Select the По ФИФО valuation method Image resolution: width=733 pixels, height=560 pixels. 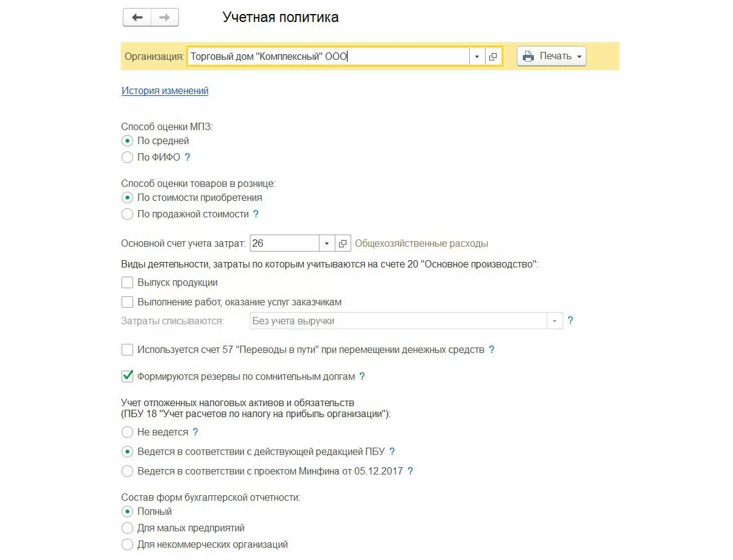(127, 158)
